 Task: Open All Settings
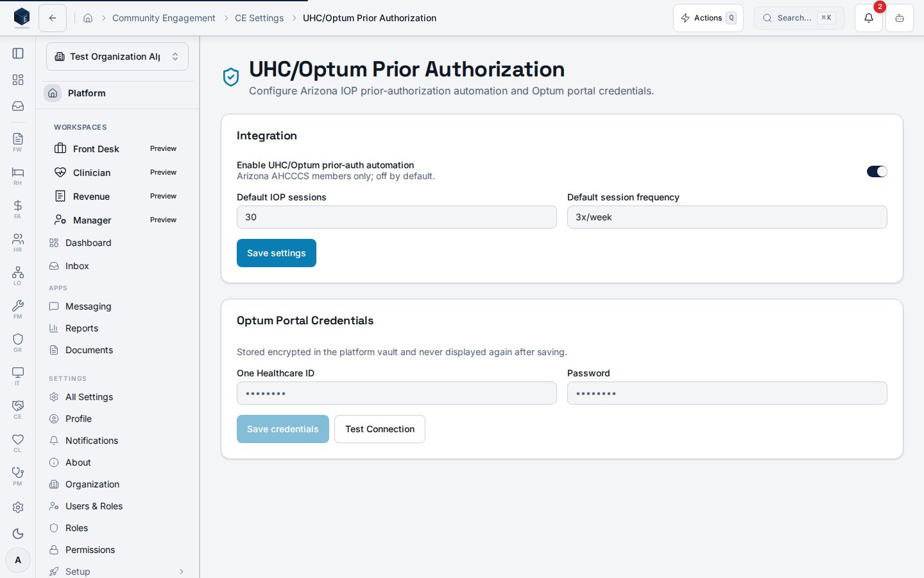[117, 397]
